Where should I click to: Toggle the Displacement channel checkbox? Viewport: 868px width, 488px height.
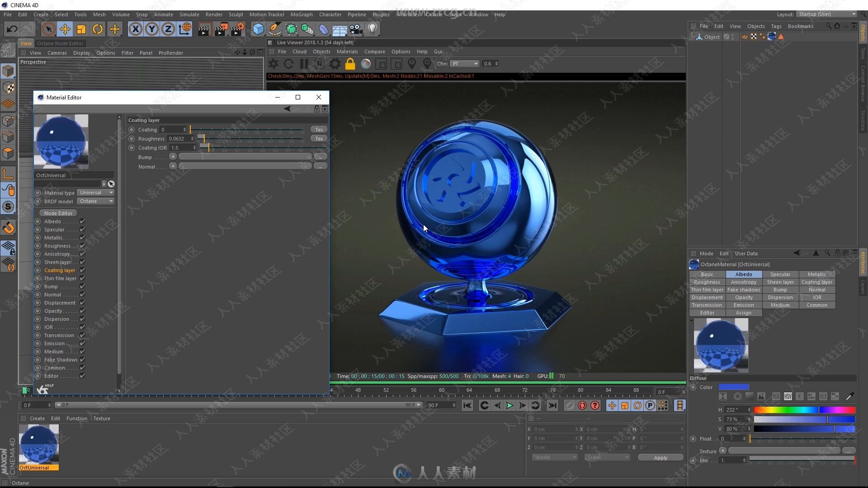[x=82, y=303]
